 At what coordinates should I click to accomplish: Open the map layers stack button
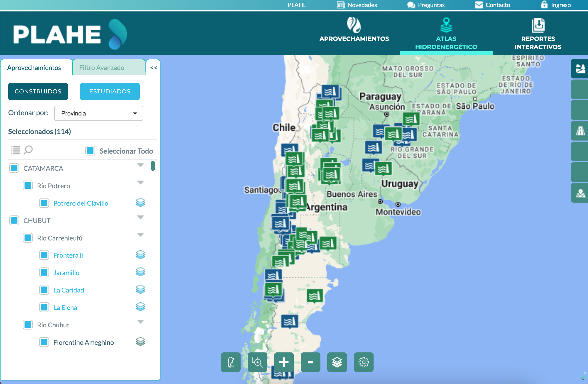(x=337, y=362)
